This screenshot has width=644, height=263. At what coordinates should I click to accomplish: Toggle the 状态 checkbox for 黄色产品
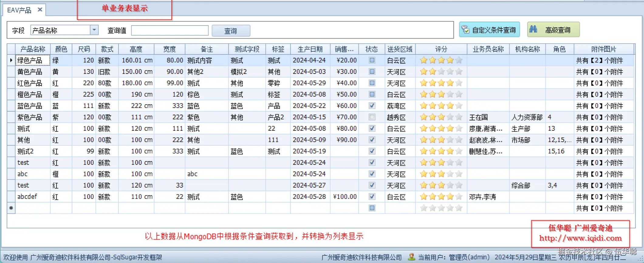[x=372, y=71]
